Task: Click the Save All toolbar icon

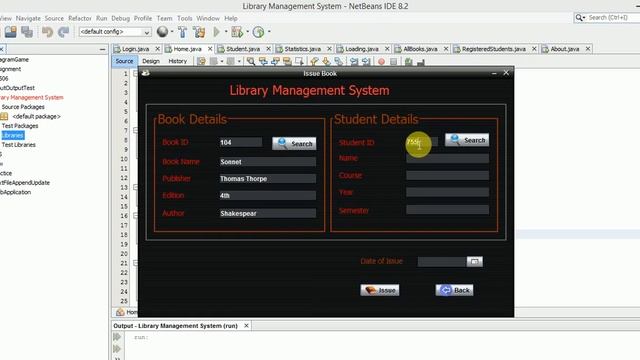Action: click(27, 32)
